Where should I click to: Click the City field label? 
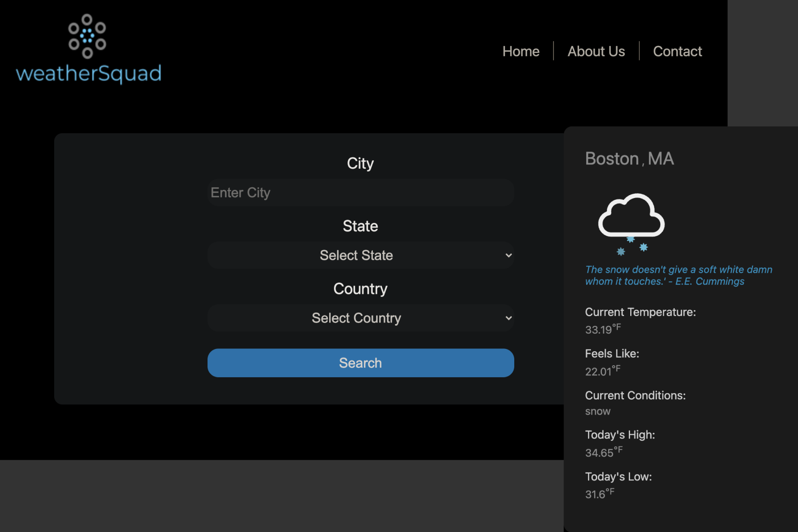(360, 163)
